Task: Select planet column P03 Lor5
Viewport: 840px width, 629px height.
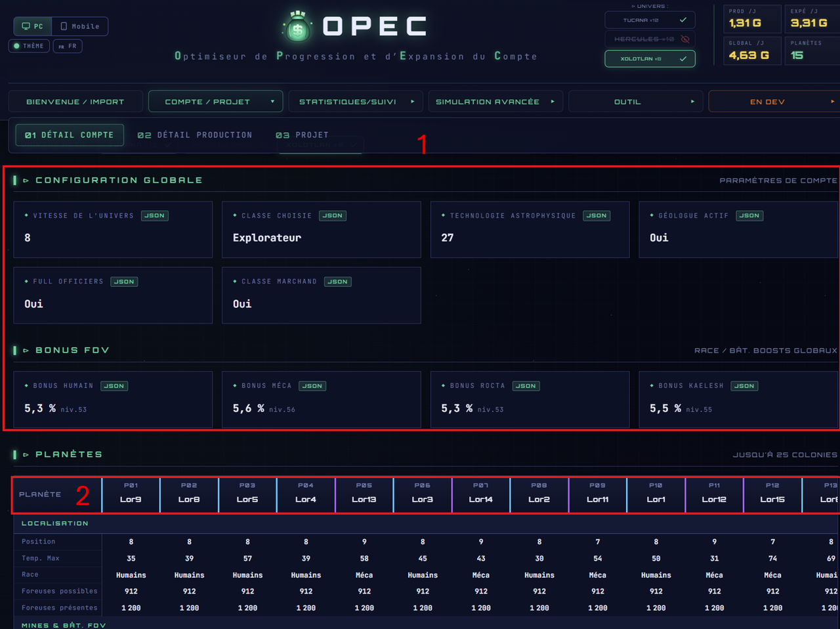Action: coord(247,495)
